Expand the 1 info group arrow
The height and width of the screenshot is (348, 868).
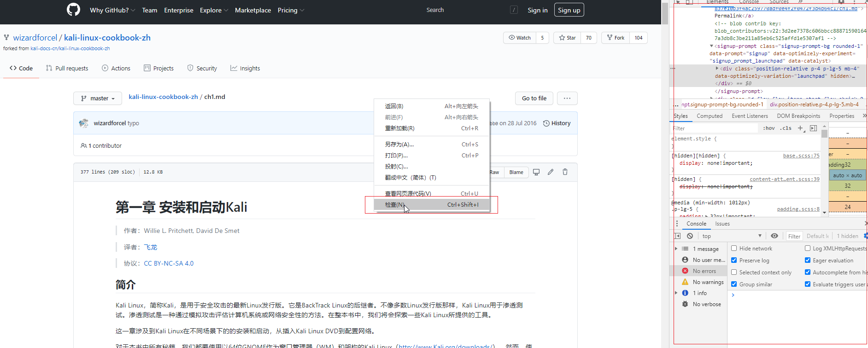click(x=676, y=293)
